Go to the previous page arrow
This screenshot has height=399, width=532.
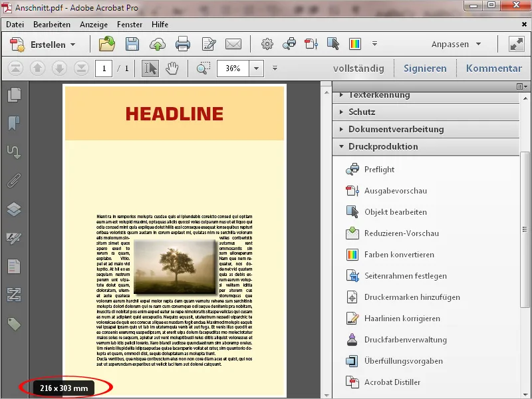point(37,68)
